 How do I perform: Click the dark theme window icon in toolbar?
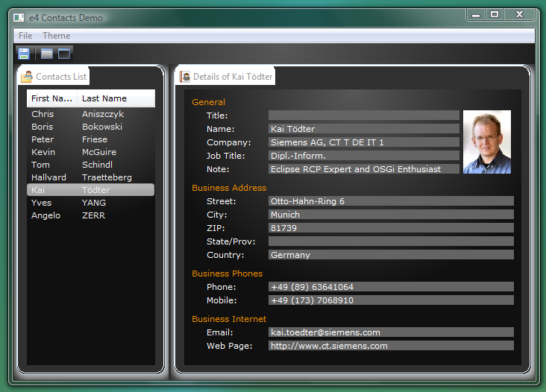point(64,54)
